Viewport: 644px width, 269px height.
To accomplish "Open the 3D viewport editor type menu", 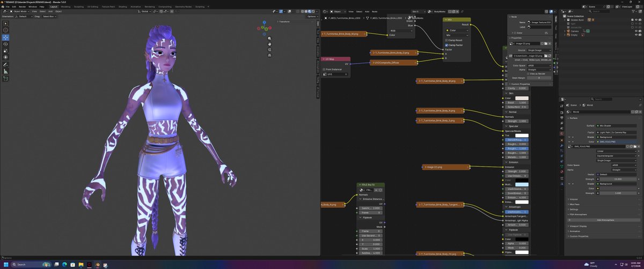I will [x=5, y=11].
